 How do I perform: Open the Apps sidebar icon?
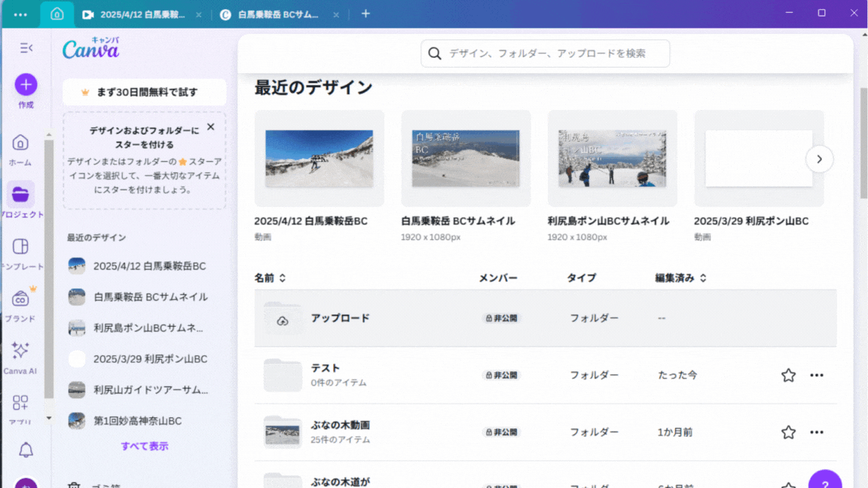20,403
